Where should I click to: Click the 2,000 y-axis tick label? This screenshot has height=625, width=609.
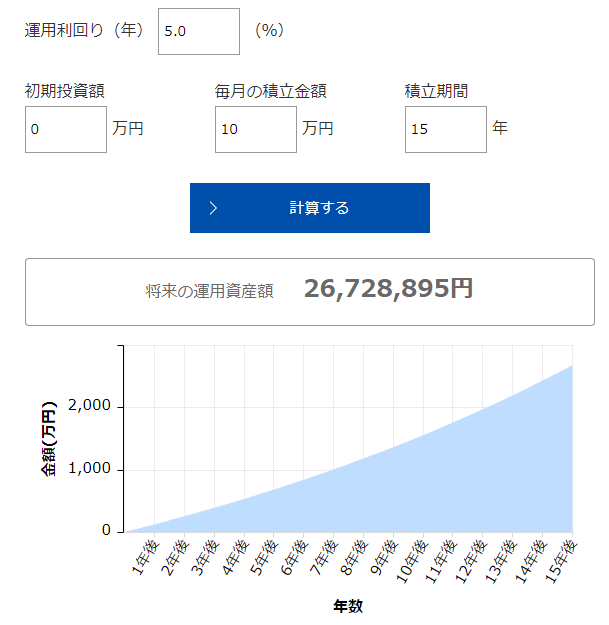(x=89, y=405)
